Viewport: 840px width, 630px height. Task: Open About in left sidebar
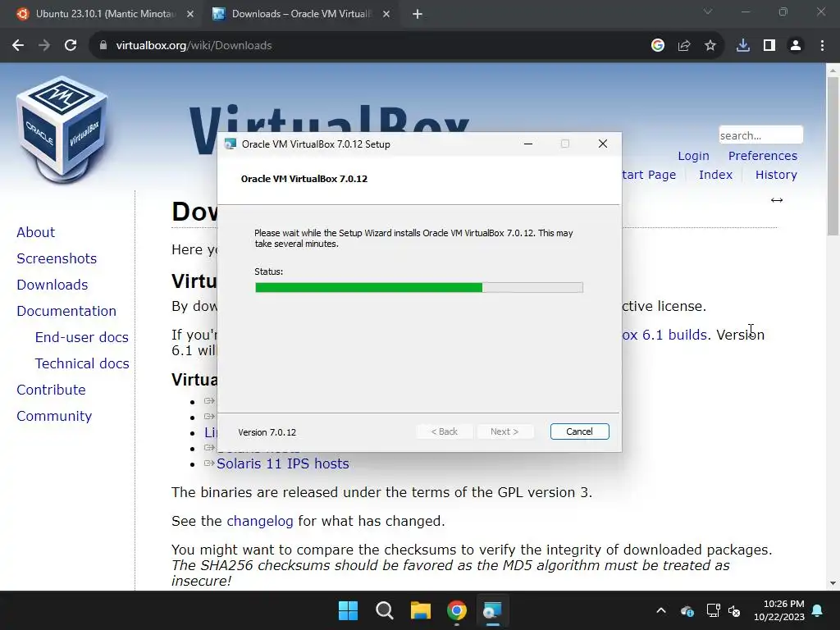pyautogui.click(x=36, y=232)
